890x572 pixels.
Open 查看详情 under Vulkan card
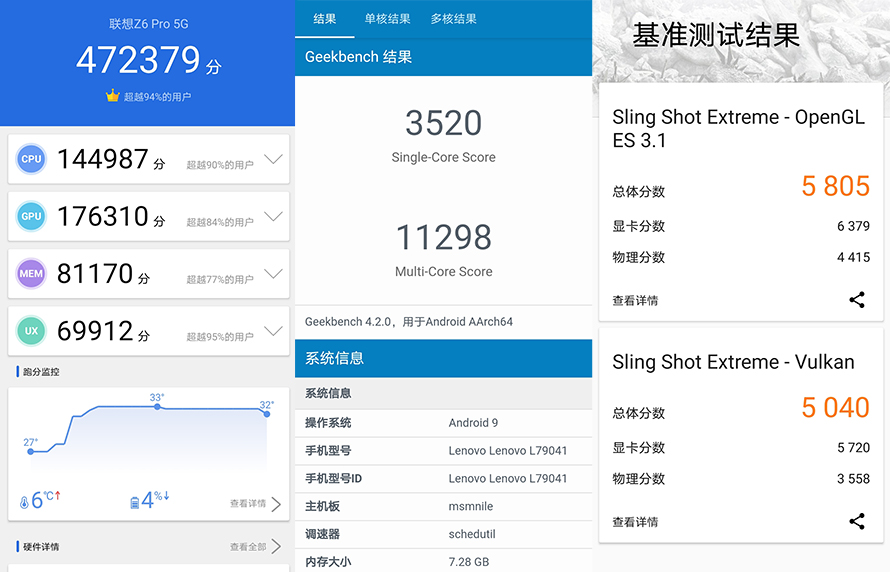point(635,521)
